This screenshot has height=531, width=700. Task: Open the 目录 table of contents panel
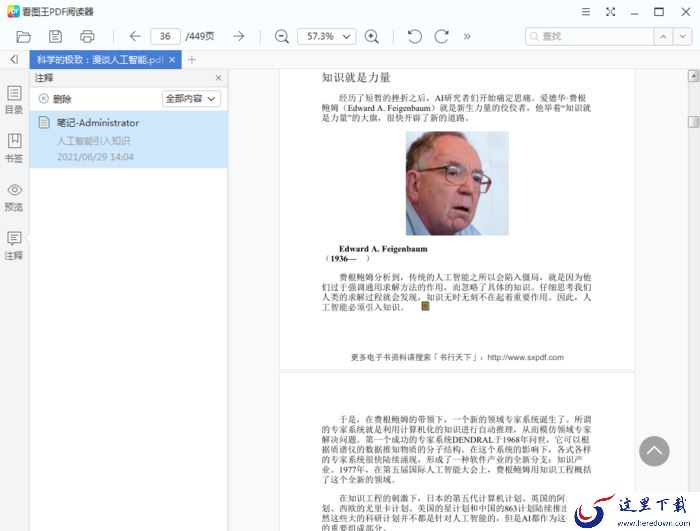pos(14,100)
